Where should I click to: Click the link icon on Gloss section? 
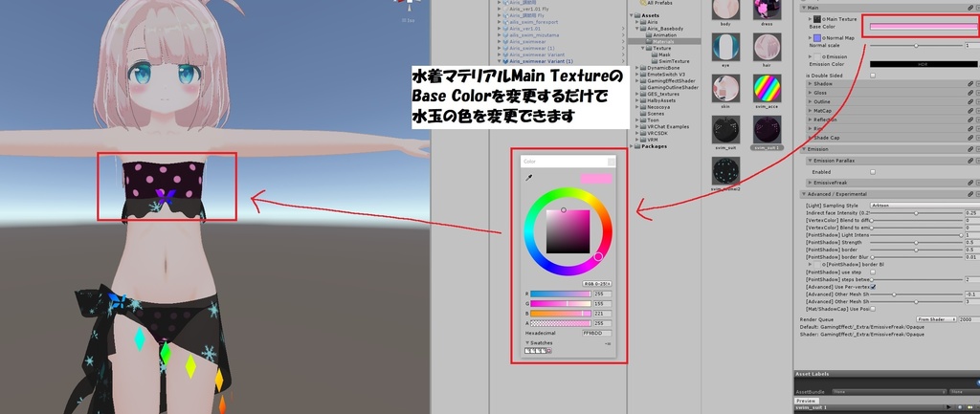tap(970, 93)
